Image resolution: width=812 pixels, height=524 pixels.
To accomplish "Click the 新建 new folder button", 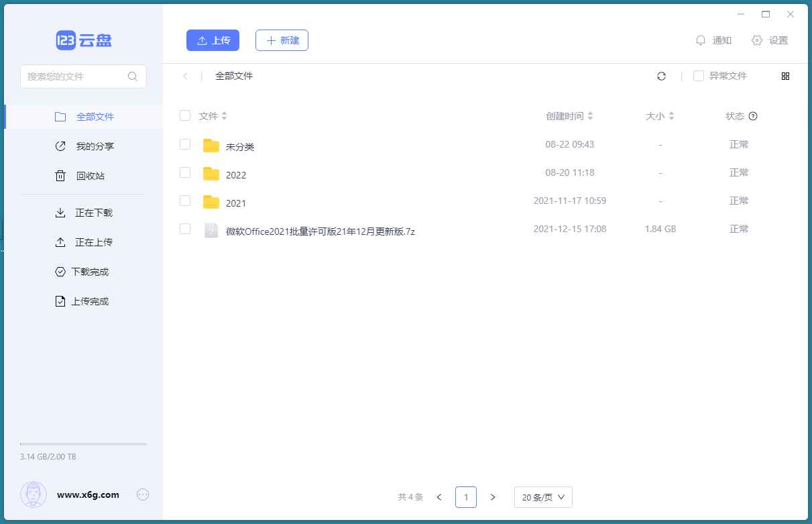I will [282, 40].
